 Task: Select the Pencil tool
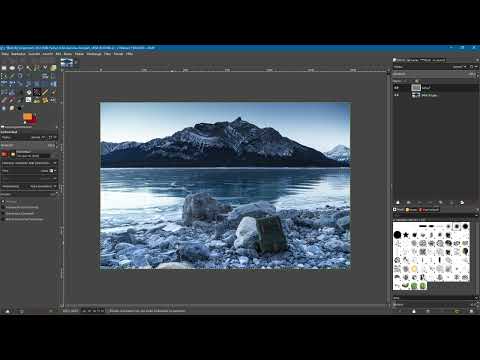pos(45,92)
